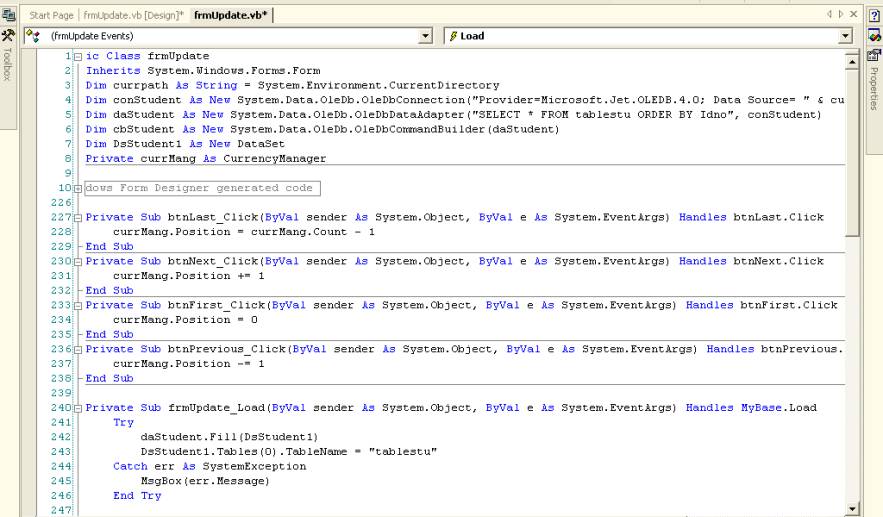Image resolution: width=883 pixels, height=517 pixels.
Task: Open the Toolbox hammer-and-wrench icon
Action: 8,36
